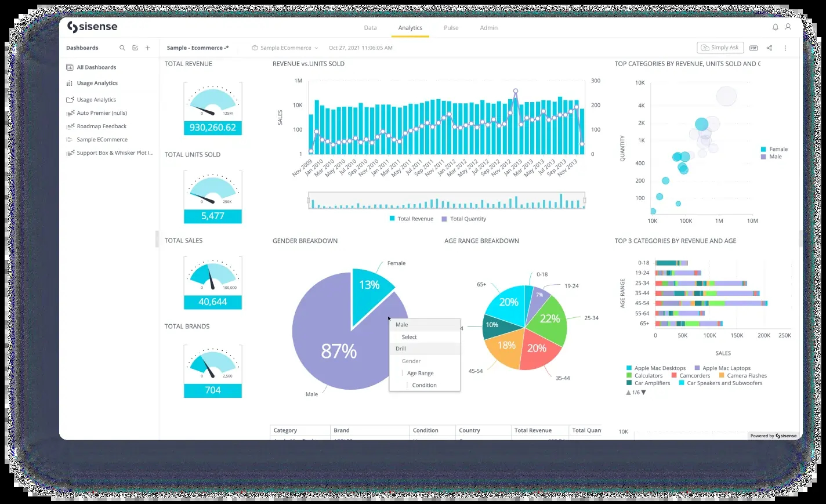Click the share dashboard icon

[769, 48]
